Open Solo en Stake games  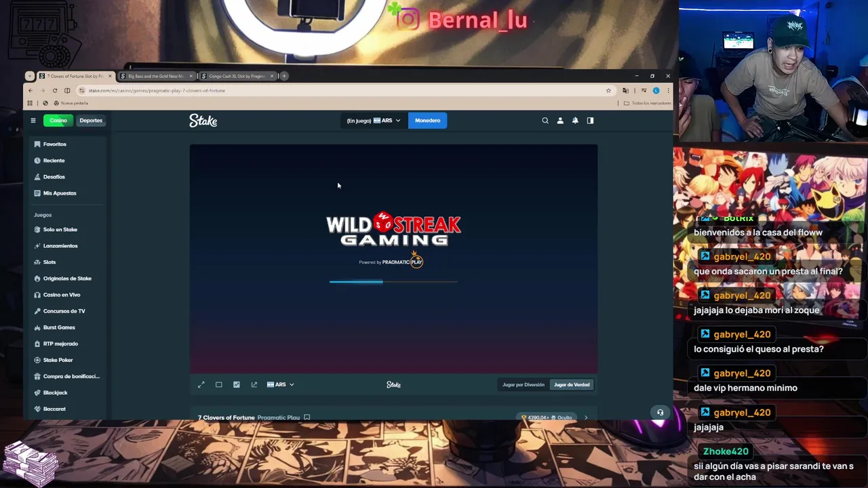coord(60,230)
